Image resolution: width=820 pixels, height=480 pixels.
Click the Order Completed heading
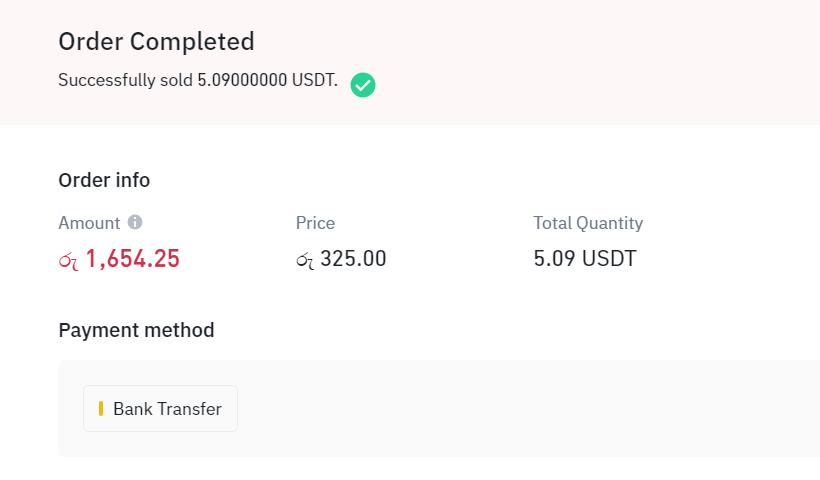[x=156, y=41]
